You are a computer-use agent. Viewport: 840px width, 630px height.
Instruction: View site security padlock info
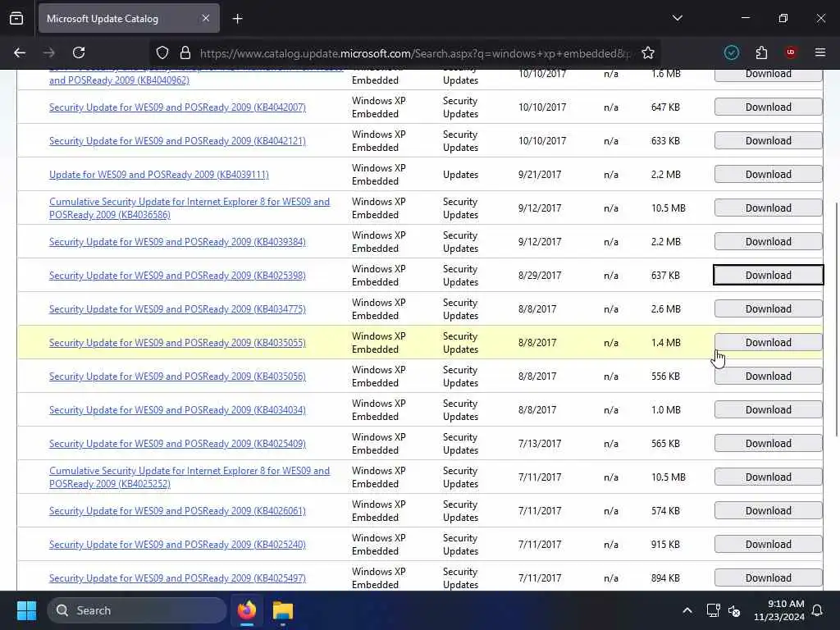pyautogui.click(x=185, y=52)
